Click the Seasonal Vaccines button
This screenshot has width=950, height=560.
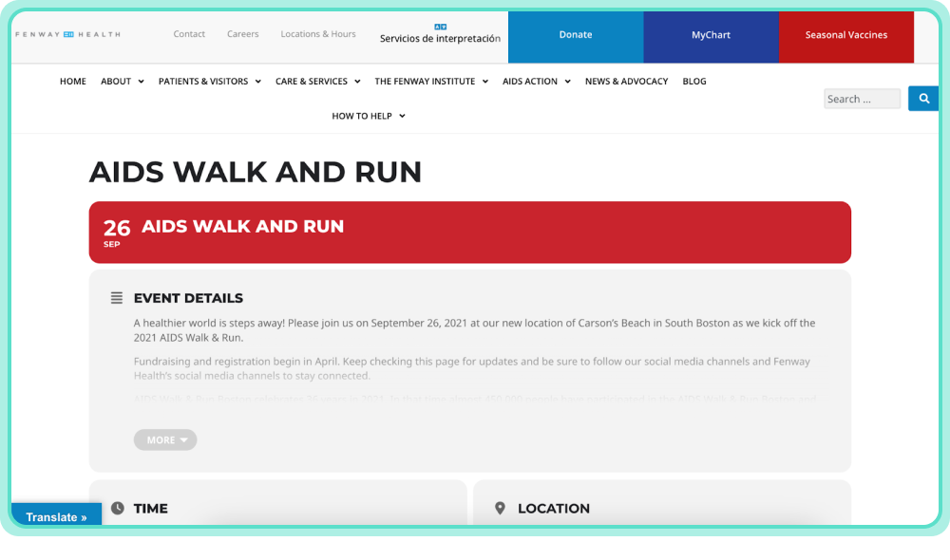tap(846, 37)
